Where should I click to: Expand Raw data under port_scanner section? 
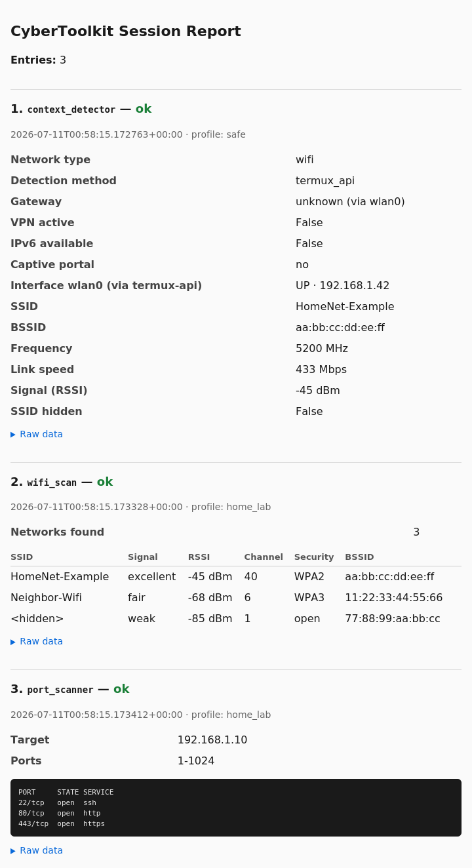tap(37, 850)
